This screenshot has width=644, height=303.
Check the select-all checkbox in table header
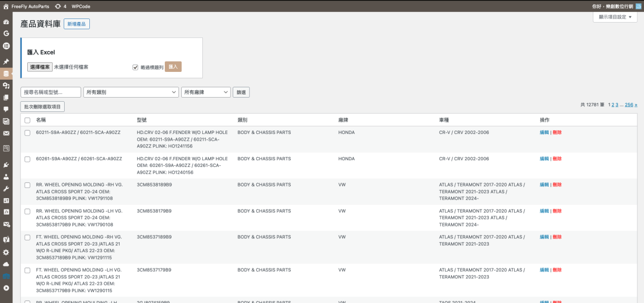(27, 120)
